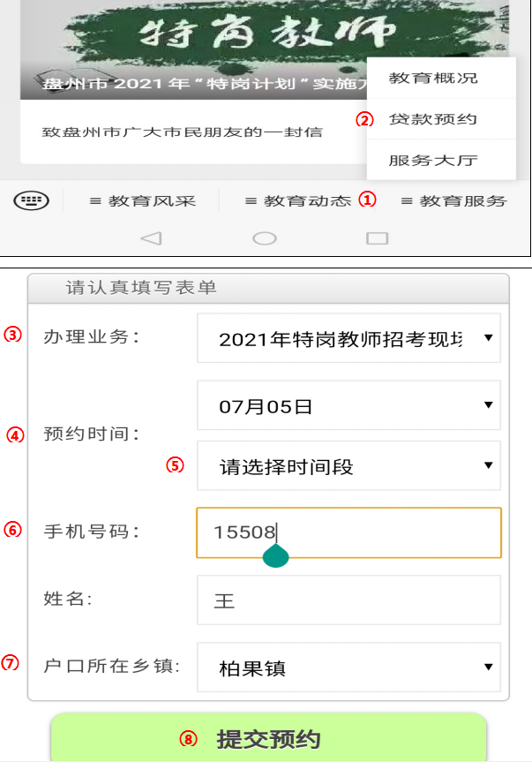Click the dropdown arrow for 办理业务
The height and width of the screenshot is (762, 532).
pyautogui.click(x=489, y=338)
